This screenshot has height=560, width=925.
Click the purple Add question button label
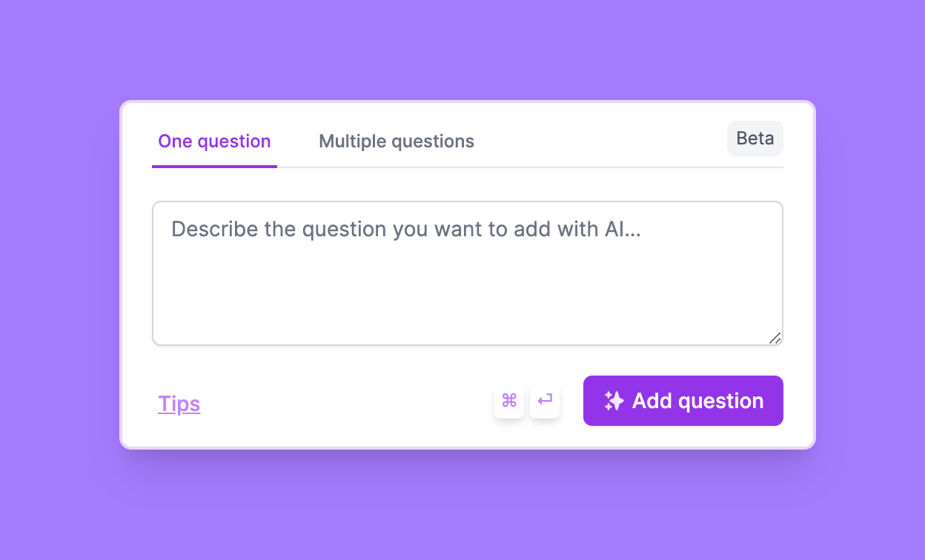point(697,400)
